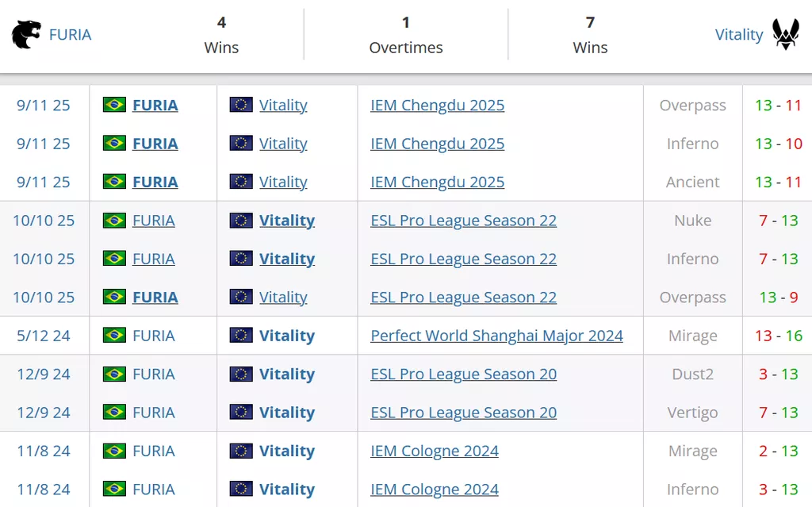The height and width of the screenshot is (507, 812).
Task: Click Brazil flag in Shanghai Major Mirage row
Action: click(x=114, y=336)
